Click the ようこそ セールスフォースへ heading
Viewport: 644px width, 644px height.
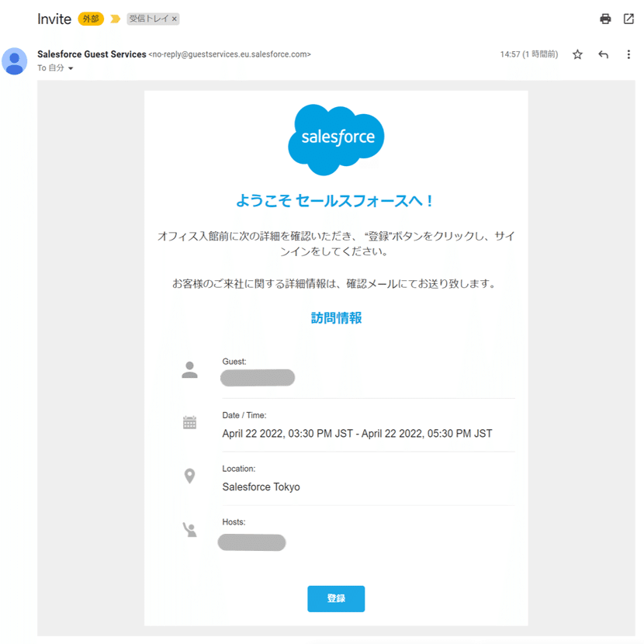[x=334, y=200]
